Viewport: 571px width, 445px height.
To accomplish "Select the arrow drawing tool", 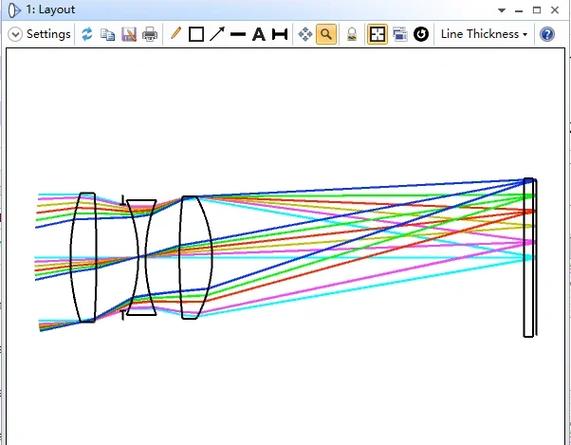I will 217,34.
